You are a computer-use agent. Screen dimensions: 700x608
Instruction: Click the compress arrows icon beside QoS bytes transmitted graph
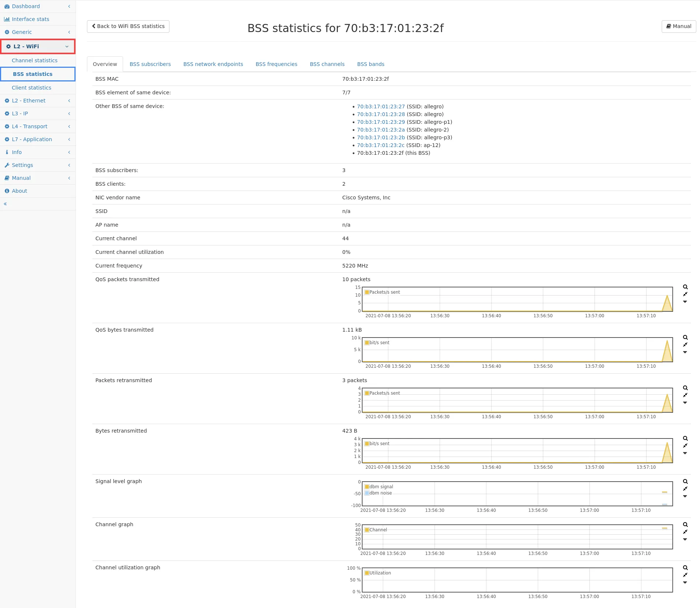[x=685, y=345]
